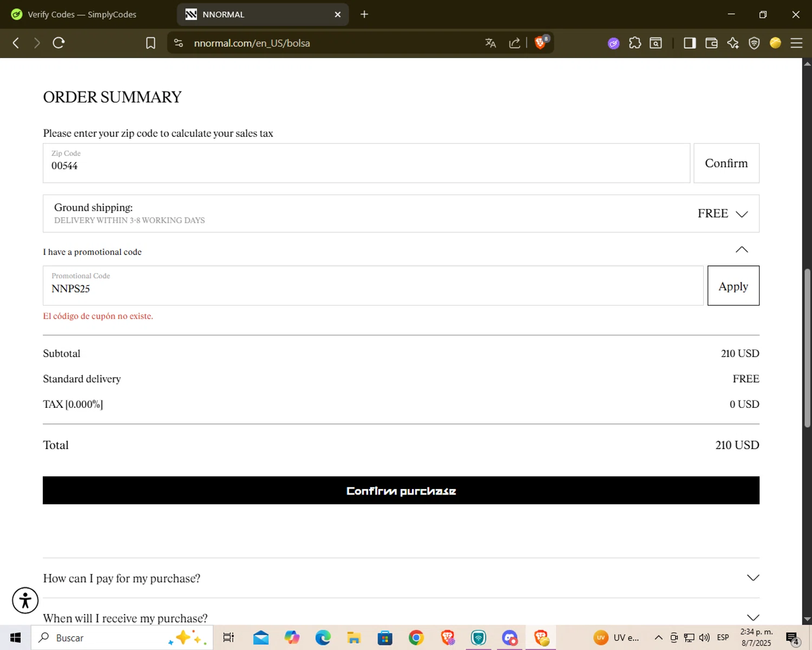Open the taskbar clock and date
812x650 pixels.
point(756,638)
